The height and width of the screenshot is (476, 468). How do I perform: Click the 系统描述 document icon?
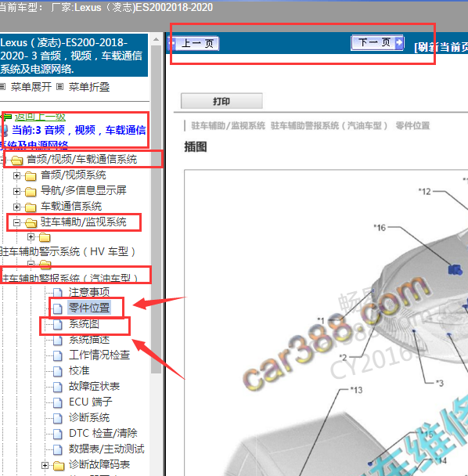coord(58,340)
